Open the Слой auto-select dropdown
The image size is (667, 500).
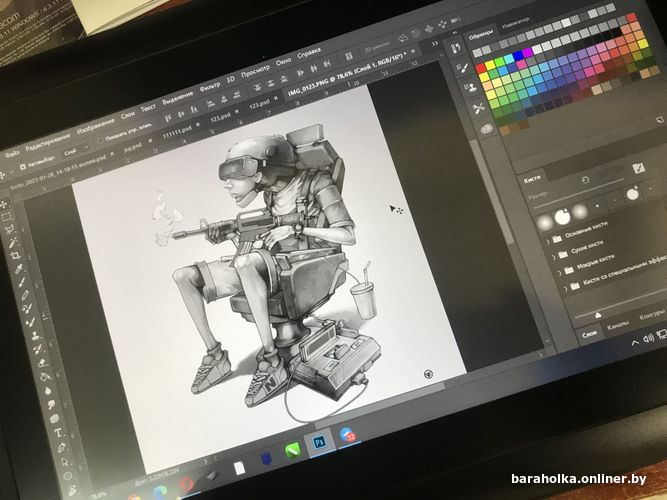[x=75, y=150]
